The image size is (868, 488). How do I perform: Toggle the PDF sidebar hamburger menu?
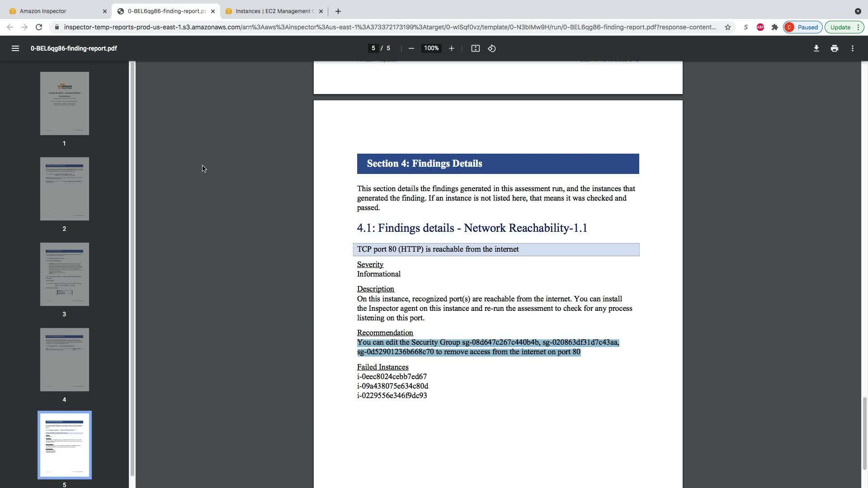click(x=15, y=48)
